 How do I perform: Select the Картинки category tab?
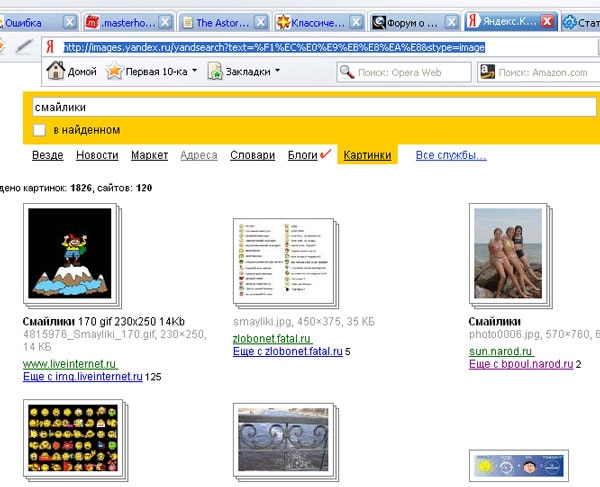[367, 155]
